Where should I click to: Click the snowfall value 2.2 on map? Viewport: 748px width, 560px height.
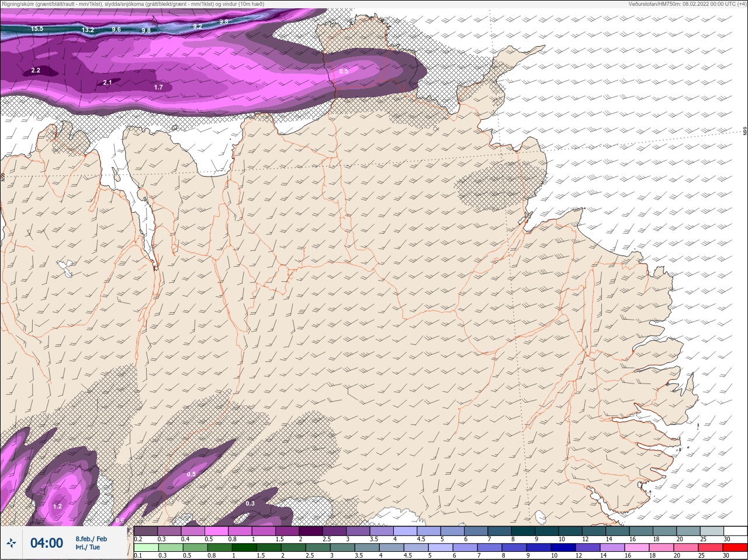[x=36, y=70]
